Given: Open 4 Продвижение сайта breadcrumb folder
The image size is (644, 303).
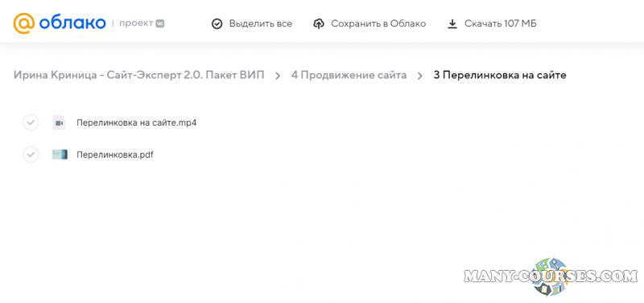Looking at the screenshot, I should [349, 75].
